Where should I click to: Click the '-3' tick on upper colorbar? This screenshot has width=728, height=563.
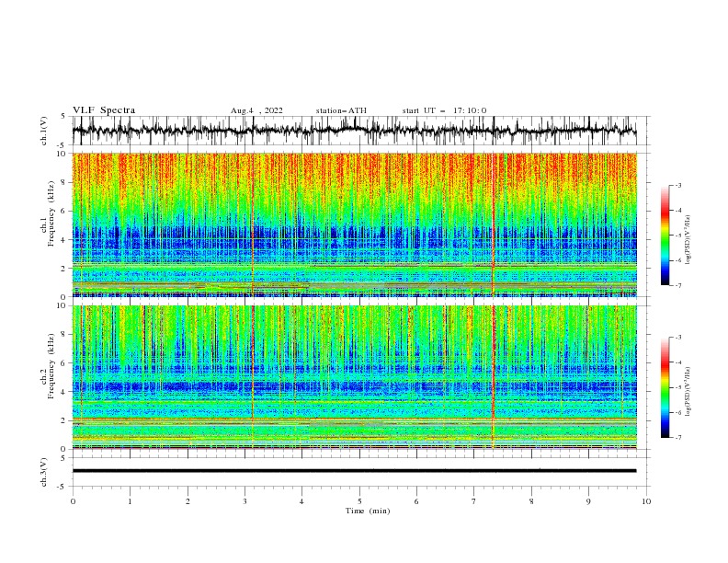click(677, 185)
